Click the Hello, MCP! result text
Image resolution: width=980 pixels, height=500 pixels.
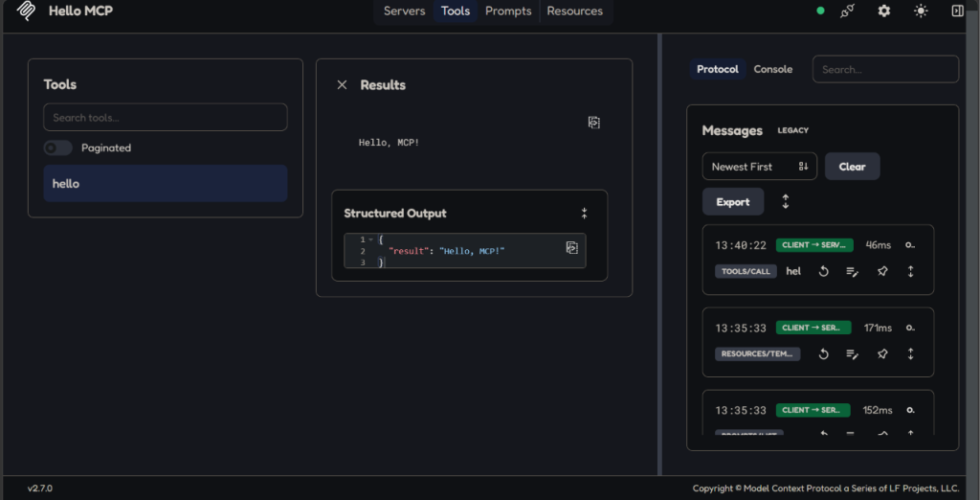point(389,143)
